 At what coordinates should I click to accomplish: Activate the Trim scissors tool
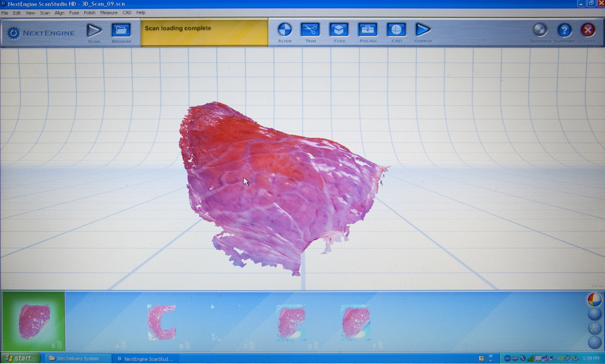310,31
